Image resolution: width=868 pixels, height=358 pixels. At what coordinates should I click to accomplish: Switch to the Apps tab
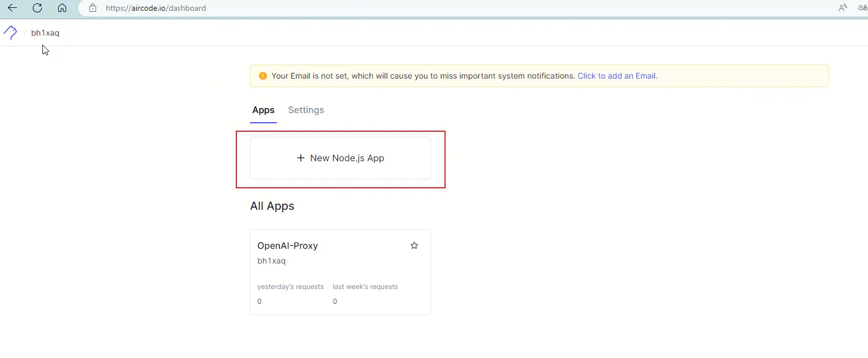[264, 110]
